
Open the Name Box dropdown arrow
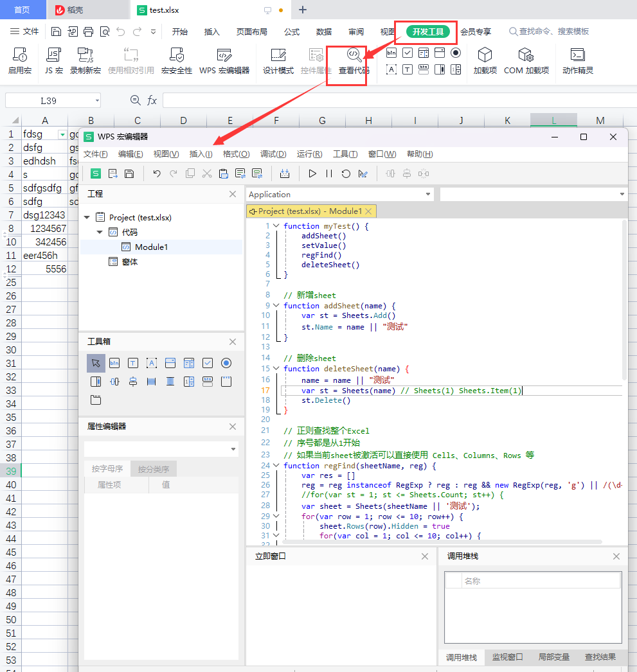click(x=97, y=101)
